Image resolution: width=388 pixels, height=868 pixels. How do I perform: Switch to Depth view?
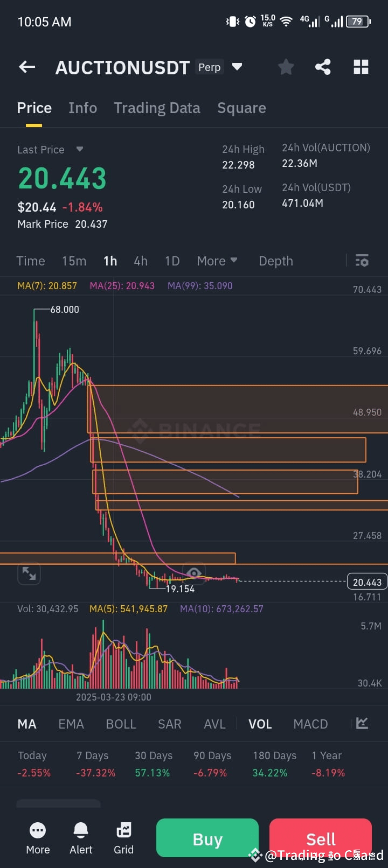click(276, 261)
